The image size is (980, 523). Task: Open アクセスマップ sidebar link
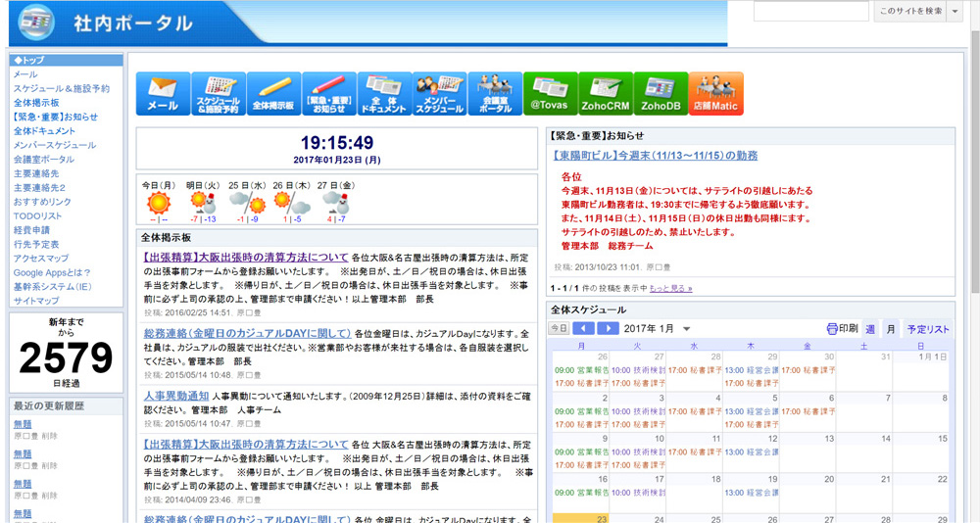(x=41, y=258)
